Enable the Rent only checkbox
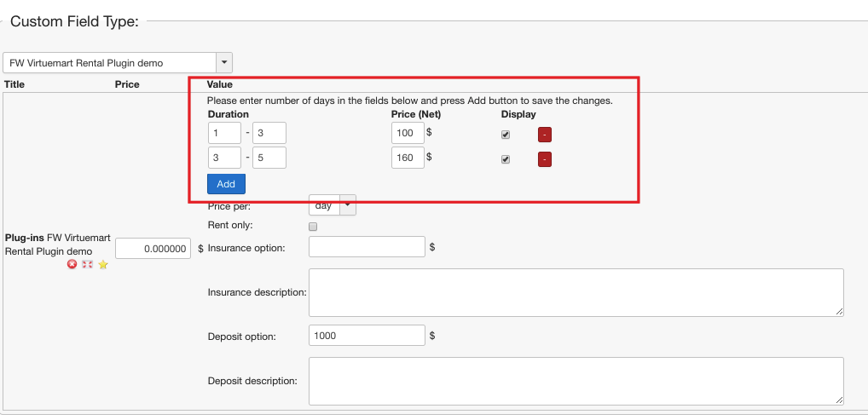 tap(313, 227)
